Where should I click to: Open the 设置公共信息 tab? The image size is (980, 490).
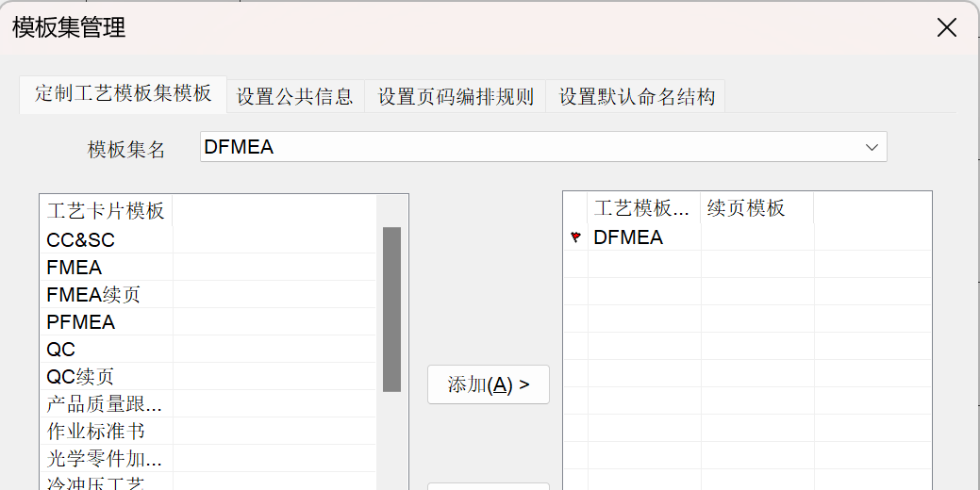click(x=295, y=97)
